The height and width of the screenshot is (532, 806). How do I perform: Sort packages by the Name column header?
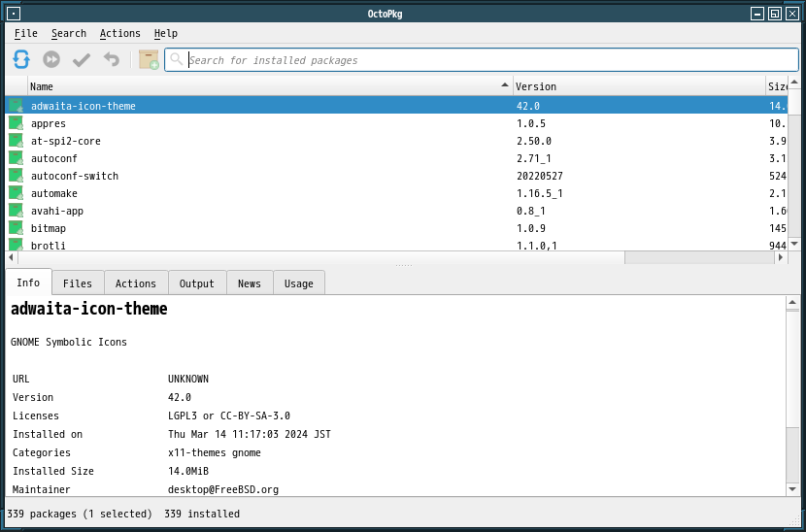(x=270, y=86)
